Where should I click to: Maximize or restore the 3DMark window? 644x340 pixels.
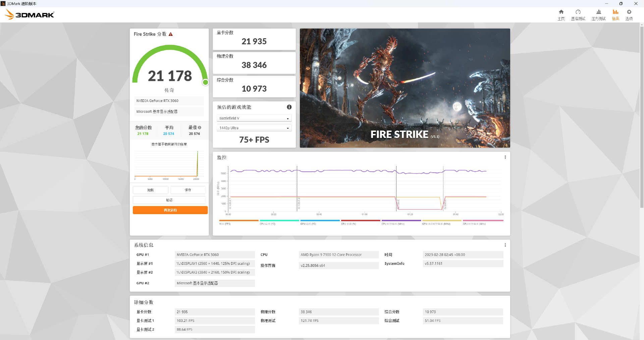coord(621,4)
